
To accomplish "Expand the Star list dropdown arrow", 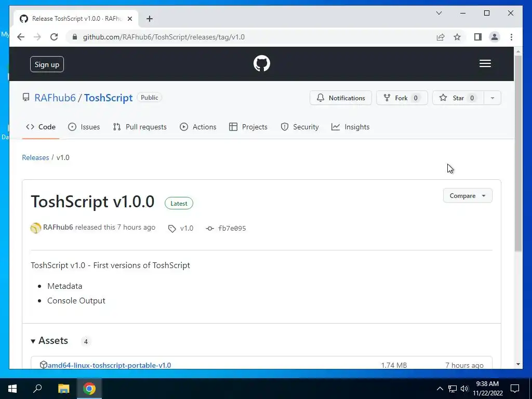I will (493, 98).
